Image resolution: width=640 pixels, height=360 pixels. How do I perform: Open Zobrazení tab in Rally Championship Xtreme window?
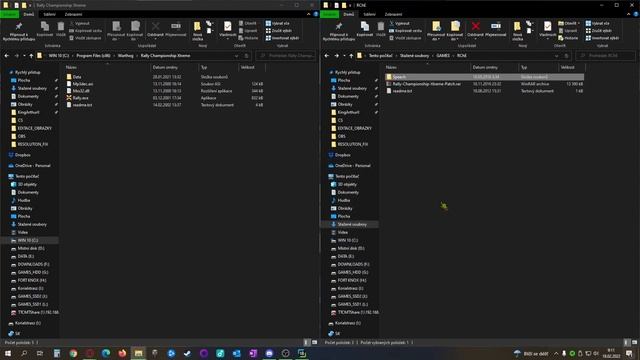tap(73, 14)
